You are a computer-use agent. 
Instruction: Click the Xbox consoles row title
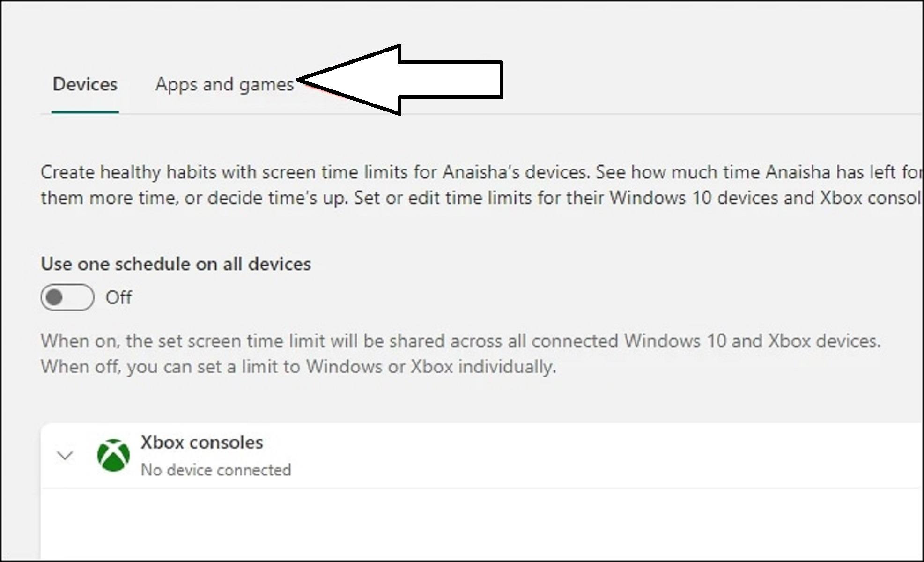pyautogui.click(x=202, y=442)
